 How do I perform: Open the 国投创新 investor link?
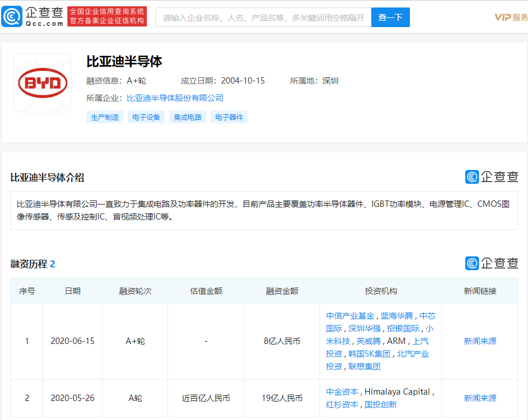pos(381,404)
